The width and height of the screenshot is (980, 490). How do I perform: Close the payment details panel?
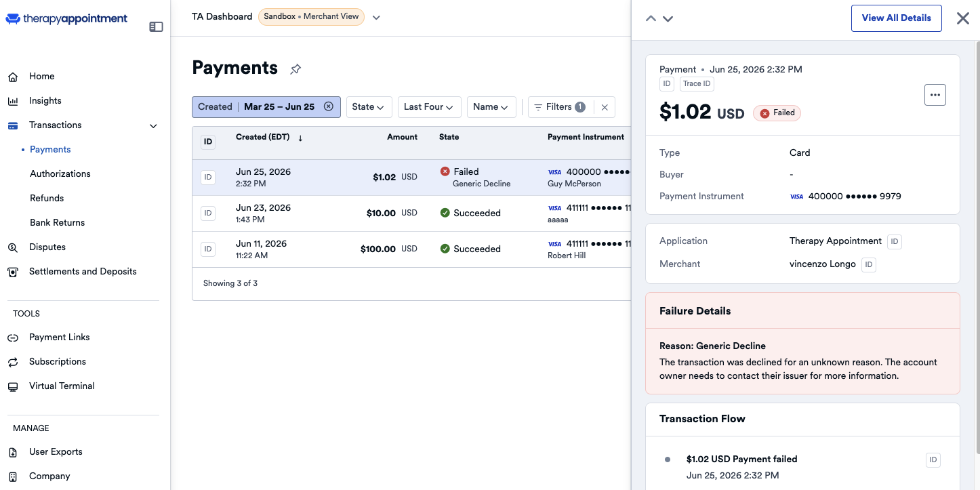[x=963, y=19]
